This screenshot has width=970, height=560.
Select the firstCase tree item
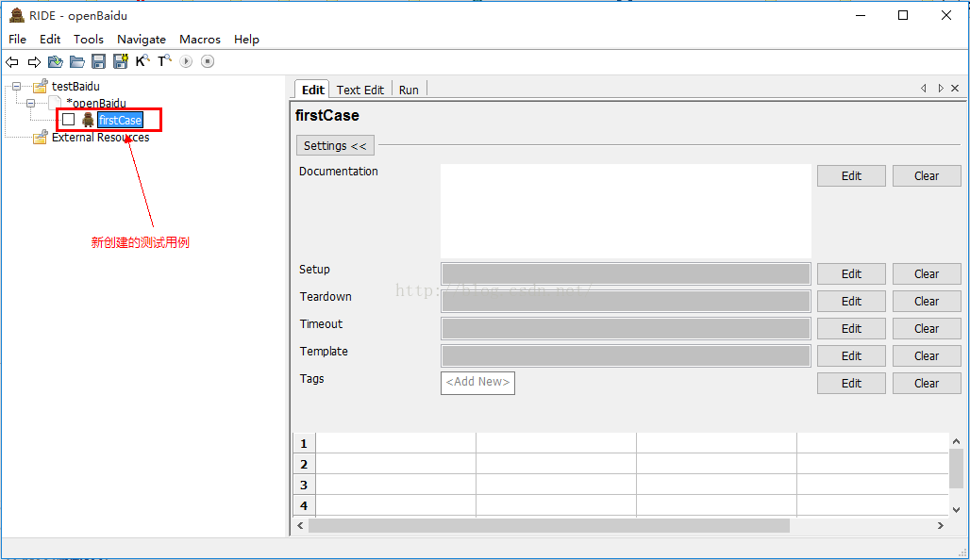[x=121, y=120]
